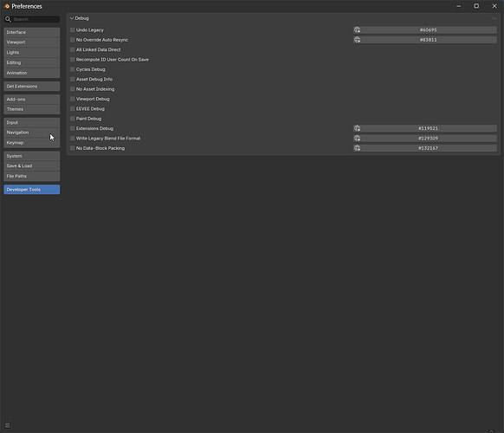This screenshot has height=433, width=504.
Task: Open Get Extensions section
Action: 32,86
